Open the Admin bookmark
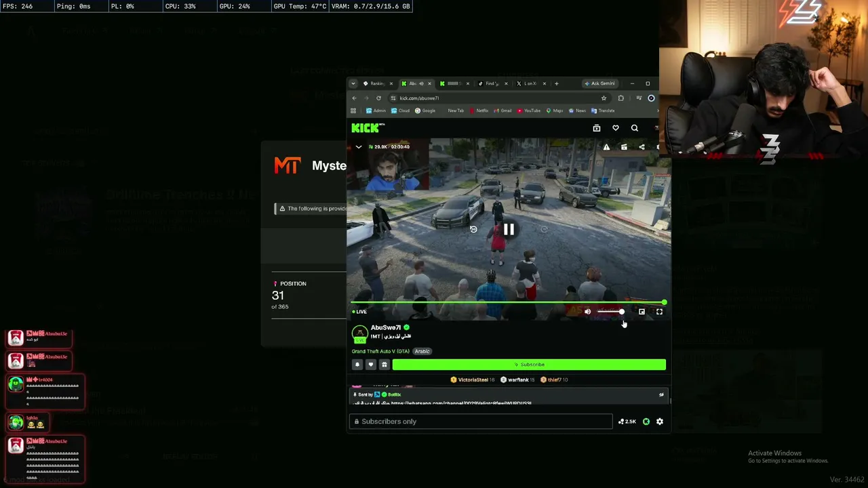The height and width of the screenshot is (488, 868). [376, 111]
